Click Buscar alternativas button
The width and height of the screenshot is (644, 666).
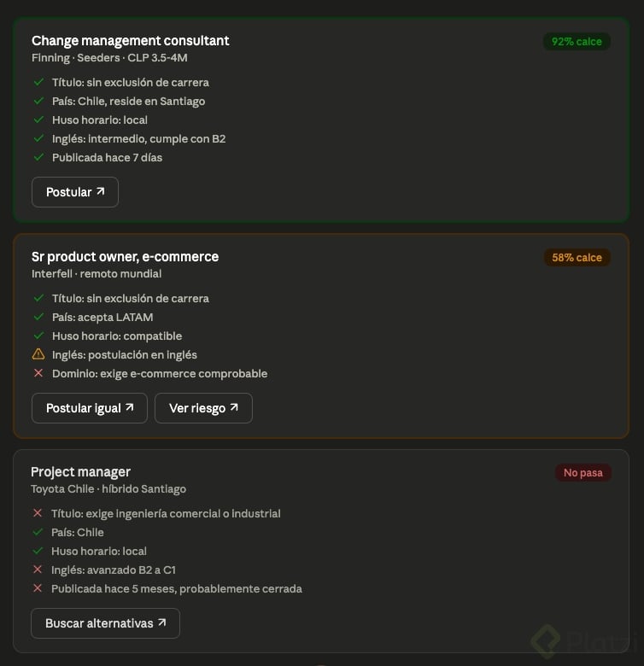[105, 623]
